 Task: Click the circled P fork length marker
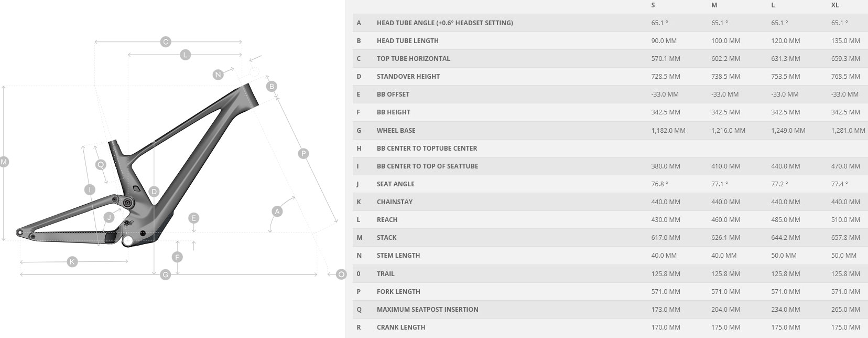click(303, 154)
